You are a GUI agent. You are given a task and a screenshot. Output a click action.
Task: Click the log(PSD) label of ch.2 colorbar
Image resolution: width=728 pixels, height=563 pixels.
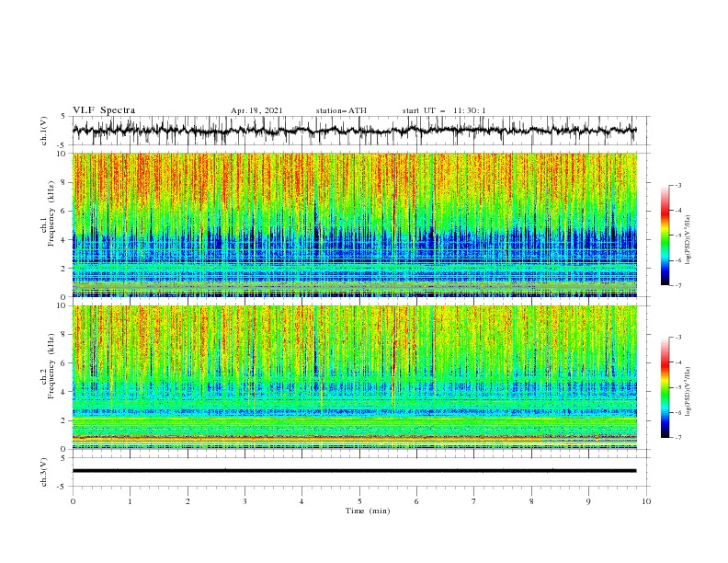[688, 392]
